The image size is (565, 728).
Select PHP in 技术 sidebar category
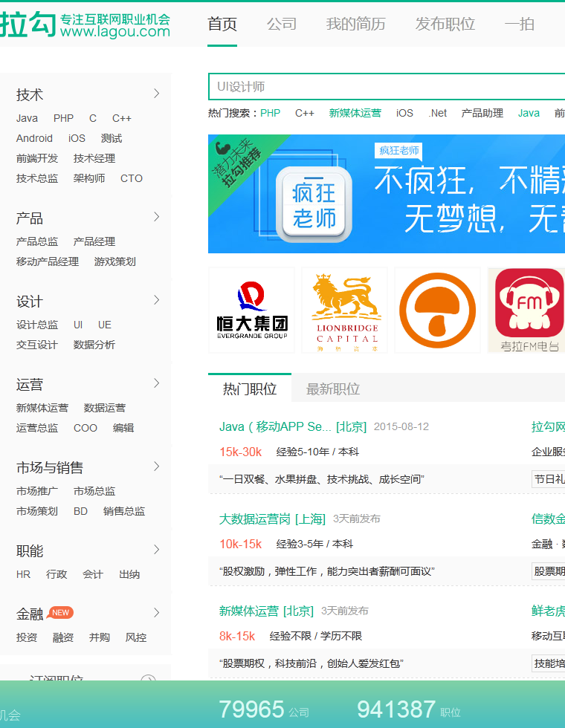point(63,118)
